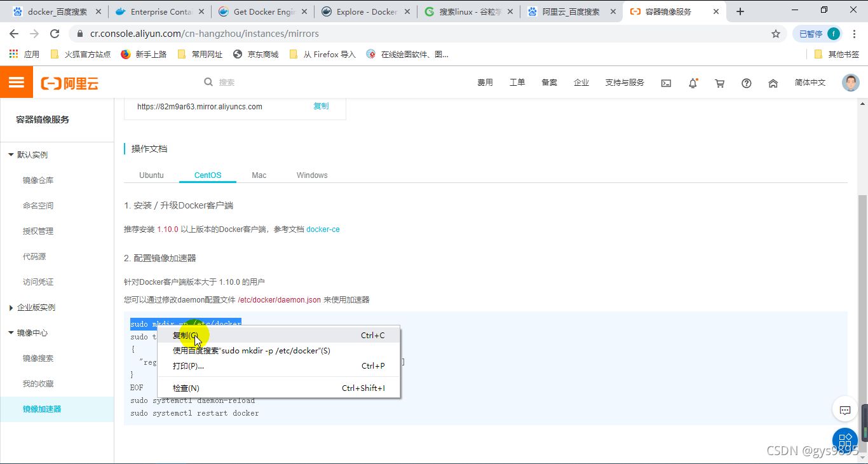Open 我的收藏 in the sidebar

pos(38,384)
